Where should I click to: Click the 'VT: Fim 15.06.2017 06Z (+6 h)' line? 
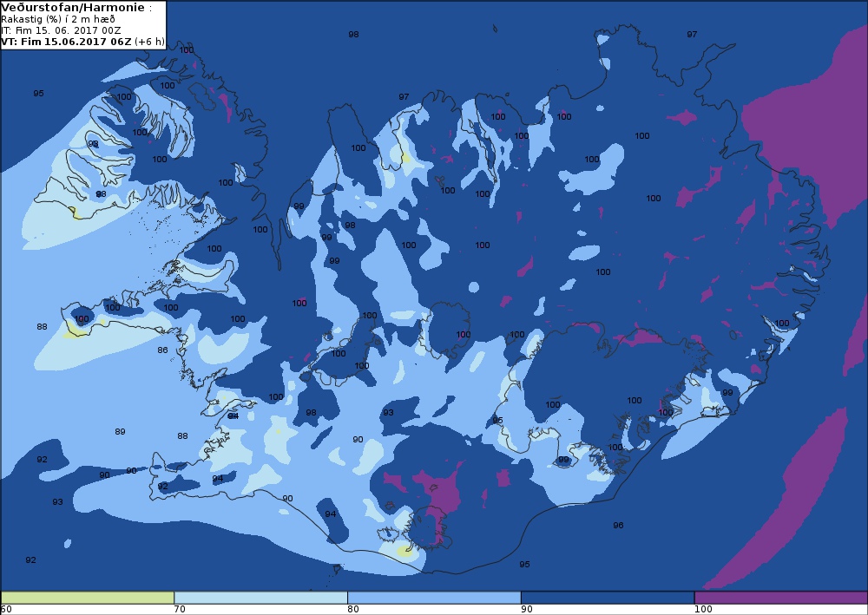coord(82,42)
